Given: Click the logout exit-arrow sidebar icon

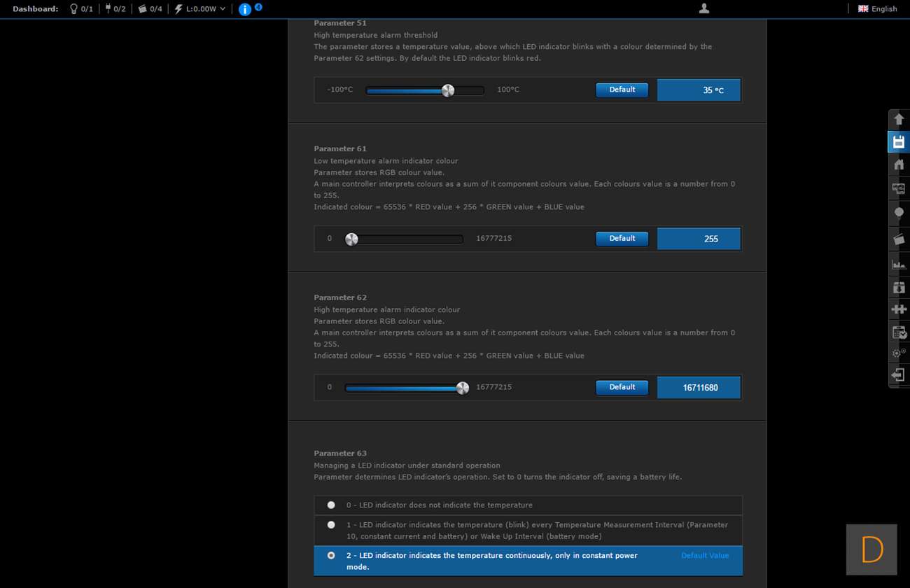Looking at the screenshot, I should pos(899,375).
